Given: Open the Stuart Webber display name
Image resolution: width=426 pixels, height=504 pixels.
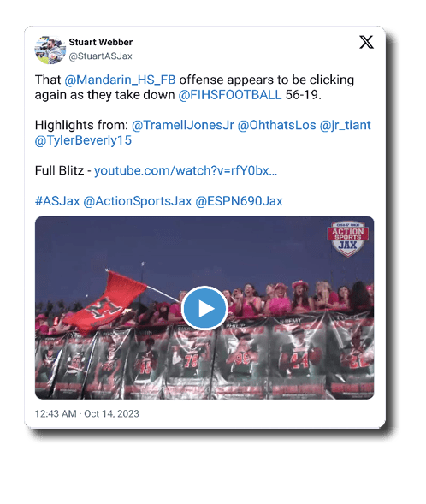Looking at the screenshot, I should pos(101,42).
